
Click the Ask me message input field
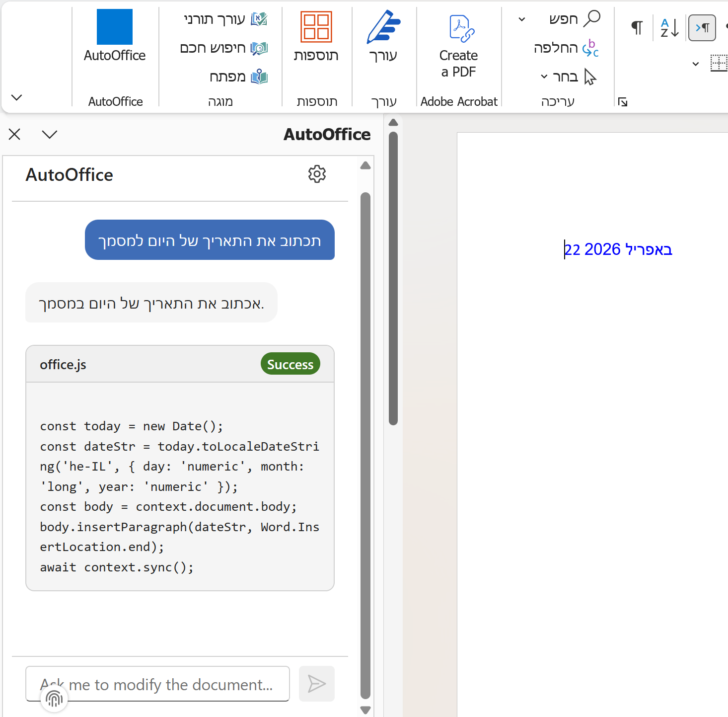[157, 684]
